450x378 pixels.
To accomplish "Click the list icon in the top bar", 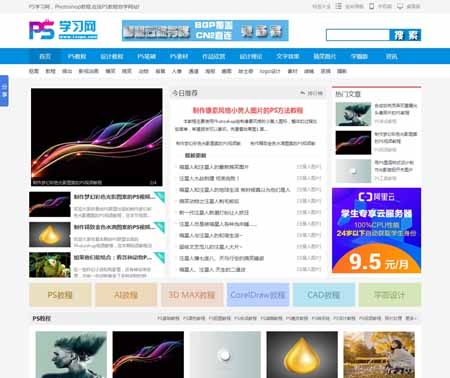I will tap(338, 6).
